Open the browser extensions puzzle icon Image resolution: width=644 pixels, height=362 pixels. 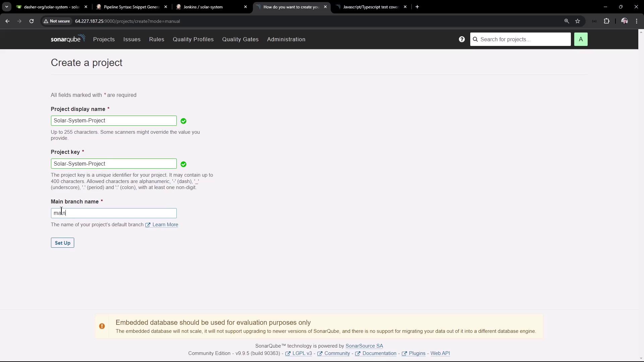(606, 21)
